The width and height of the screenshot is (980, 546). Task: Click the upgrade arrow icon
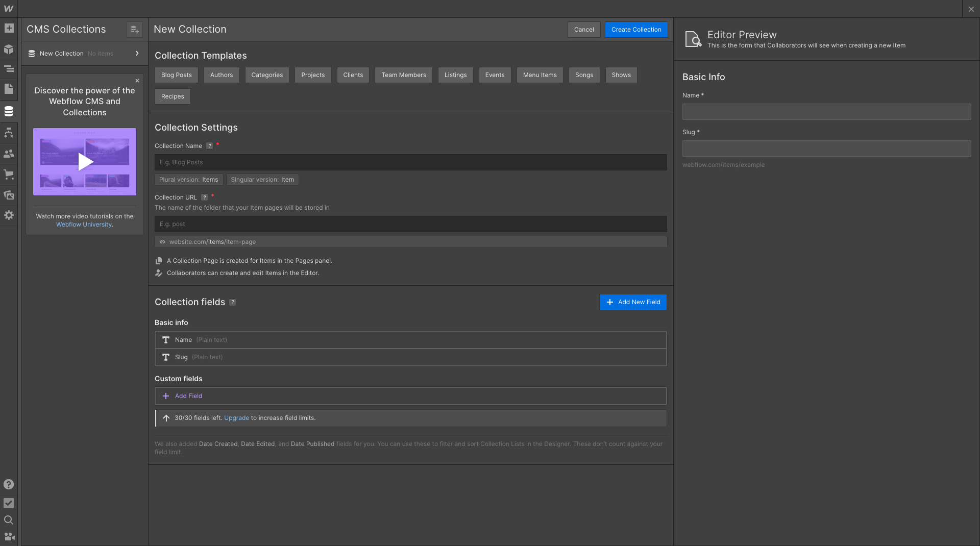166,418
